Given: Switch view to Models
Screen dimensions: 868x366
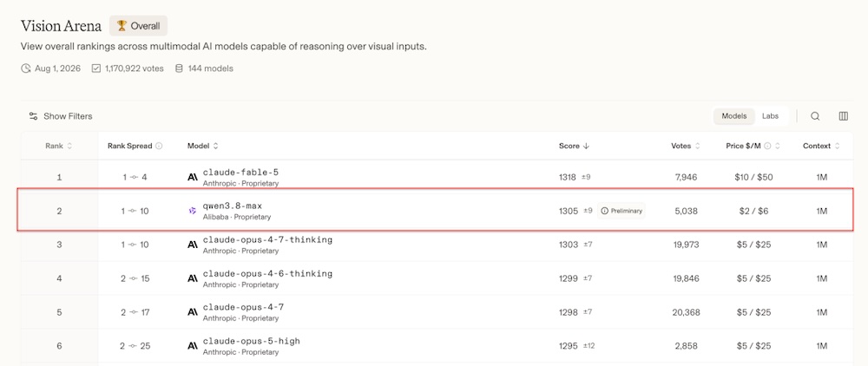Looking at the screenshot, I should 734,116.
